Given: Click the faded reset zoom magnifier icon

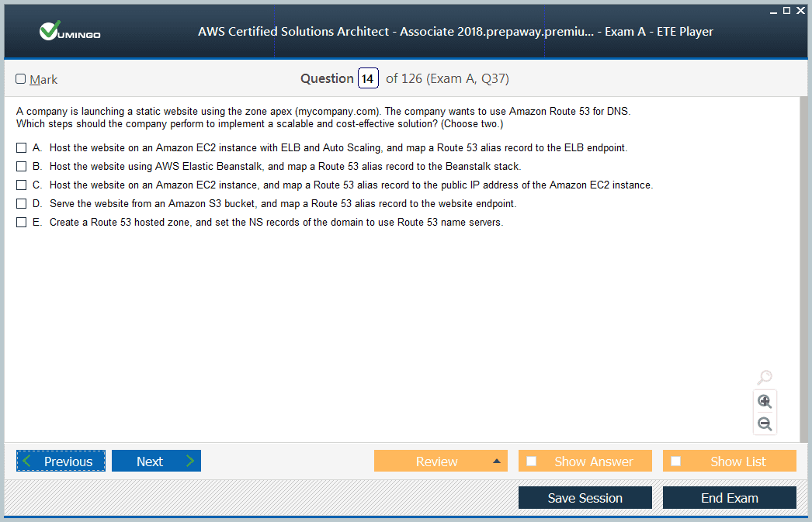Looking at the screenshot, I should [x=765, y=377].
